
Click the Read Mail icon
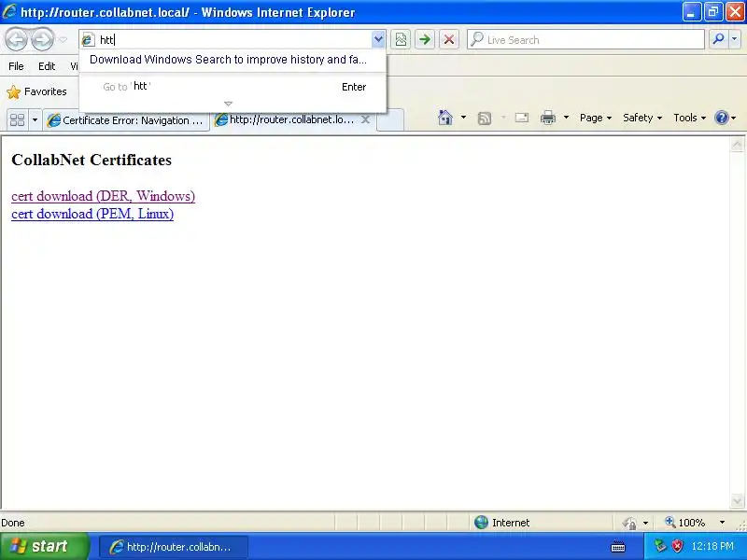pos(522,118)
